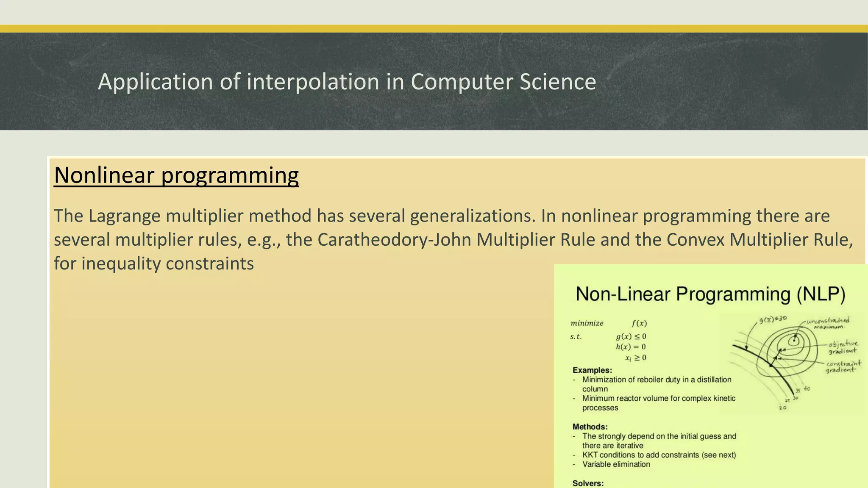Click the 'objective gradient' handwritten label
Image resolution: width=868 pixels, height=488 pixels.
pos(843,347)
